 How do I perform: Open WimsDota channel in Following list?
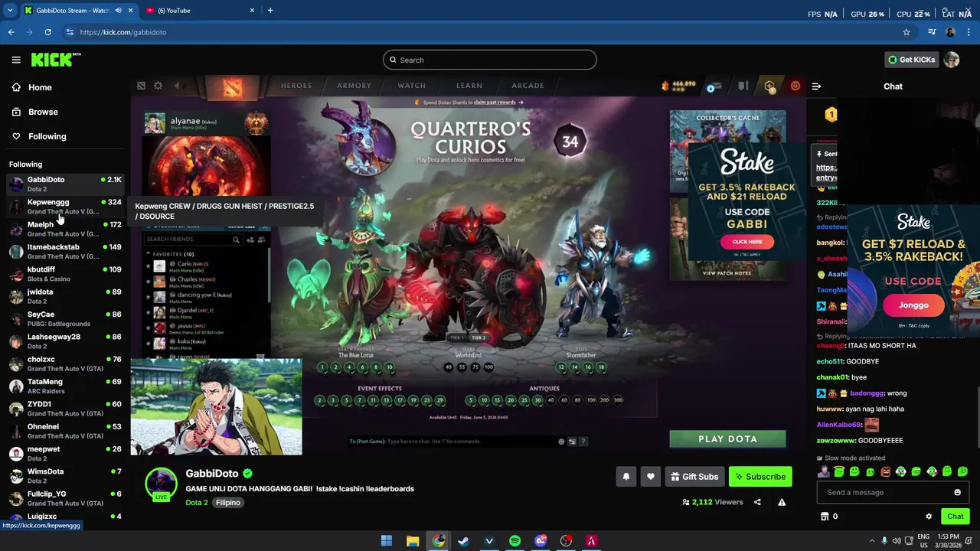coord(64,476)
